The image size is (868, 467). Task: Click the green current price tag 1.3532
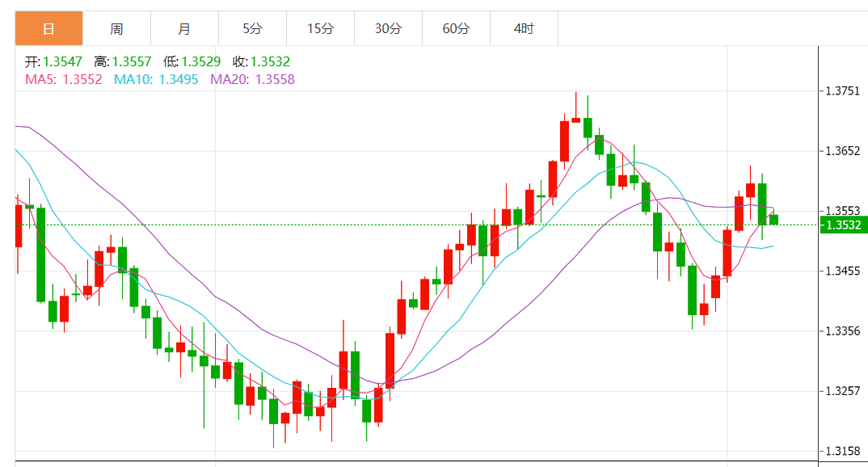tap(844, 225)
